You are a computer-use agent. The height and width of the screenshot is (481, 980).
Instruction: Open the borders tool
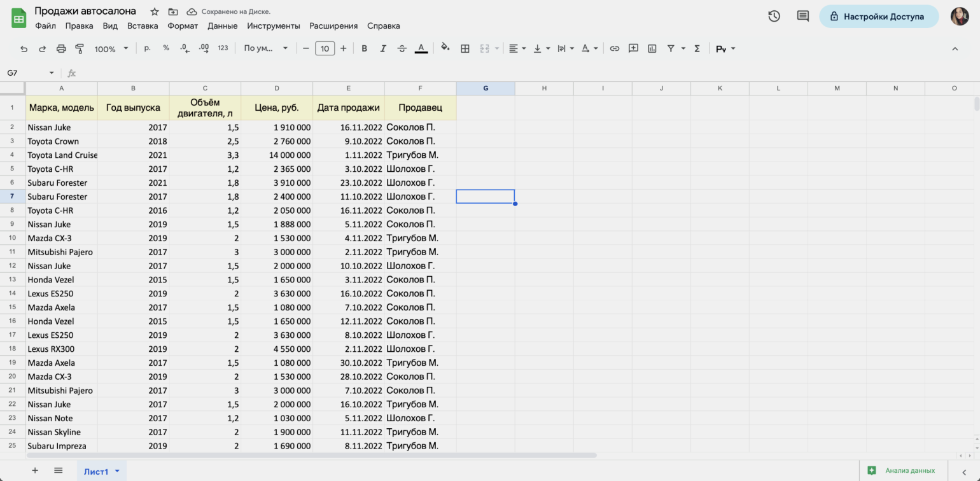[465, 48]
